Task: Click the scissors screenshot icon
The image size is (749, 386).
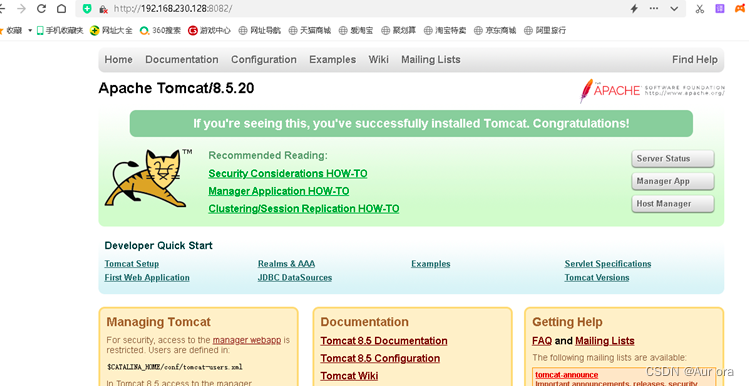Action: point(700,9)
